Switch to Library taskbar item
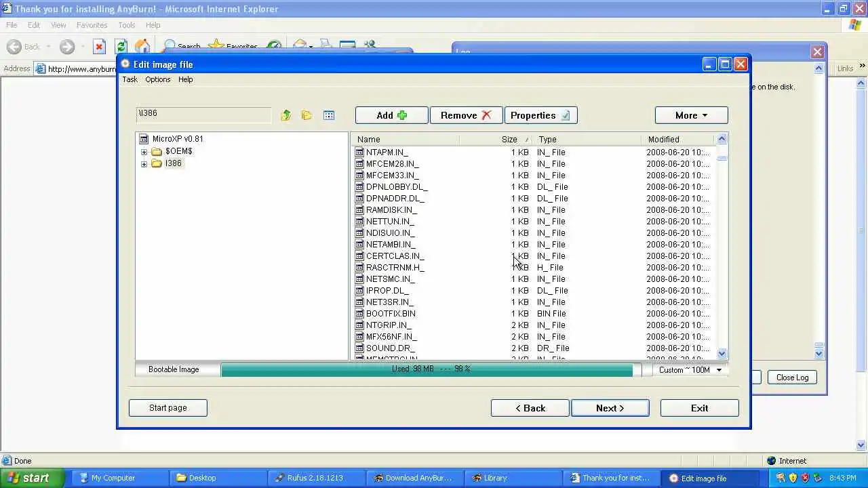This screenshot has height=488, width=868. (x=513, y=478)
